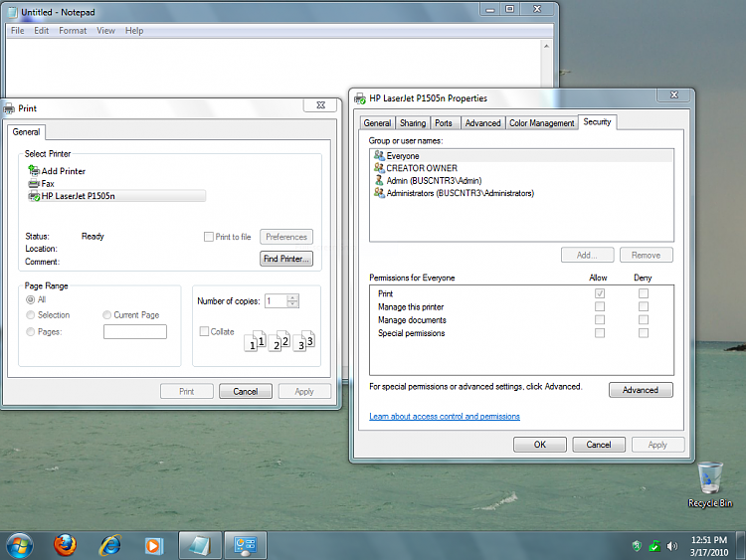Open the Help menu in Notepad

click(134, 31)
